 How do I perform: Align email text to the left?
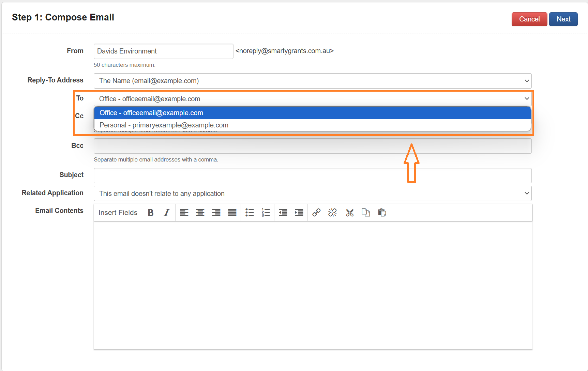click(x=184, y=213)
